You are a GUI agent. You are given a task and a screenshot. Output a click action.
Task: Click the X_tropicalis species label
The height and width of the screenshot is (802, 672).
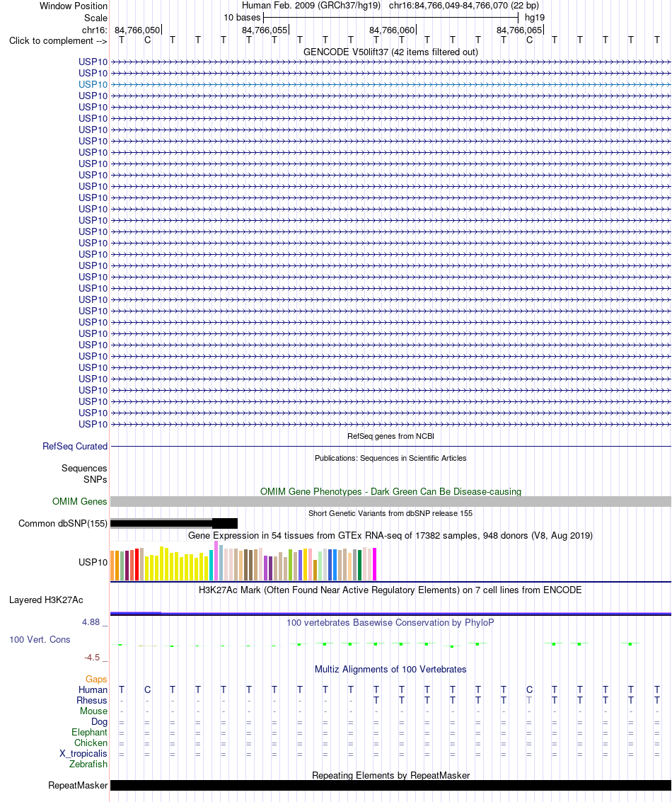(x=83, y=753)
